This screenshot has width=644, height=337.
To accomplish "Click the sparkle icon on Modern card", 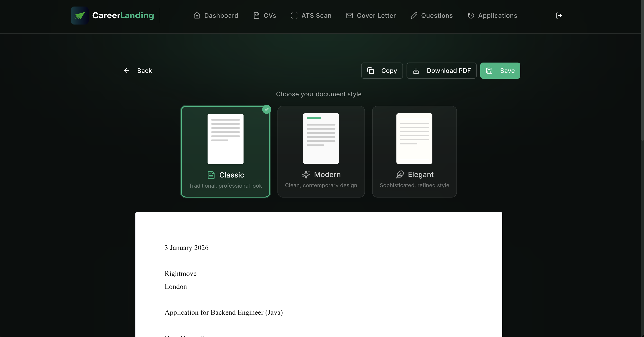I will pyautogui.click(x=306, y=175).
